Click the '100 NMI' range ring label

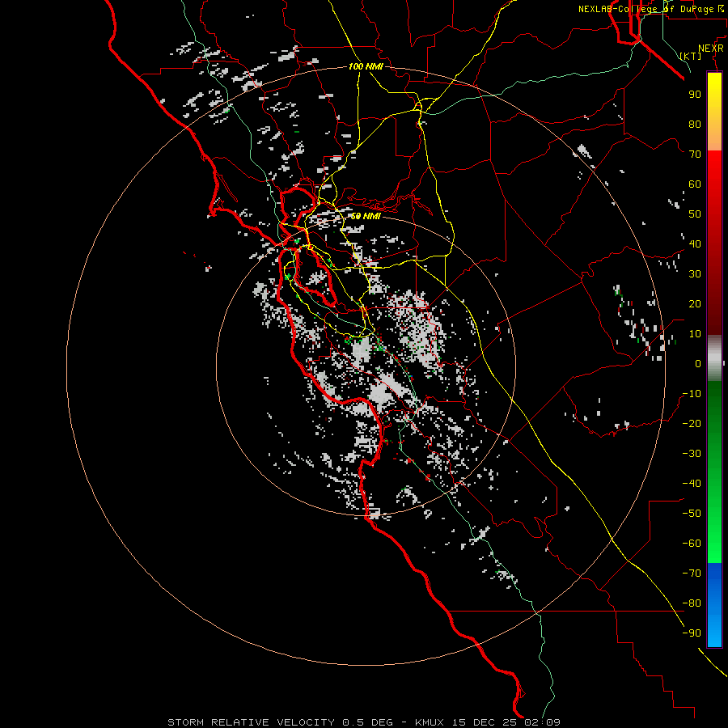tap(366, 67)
